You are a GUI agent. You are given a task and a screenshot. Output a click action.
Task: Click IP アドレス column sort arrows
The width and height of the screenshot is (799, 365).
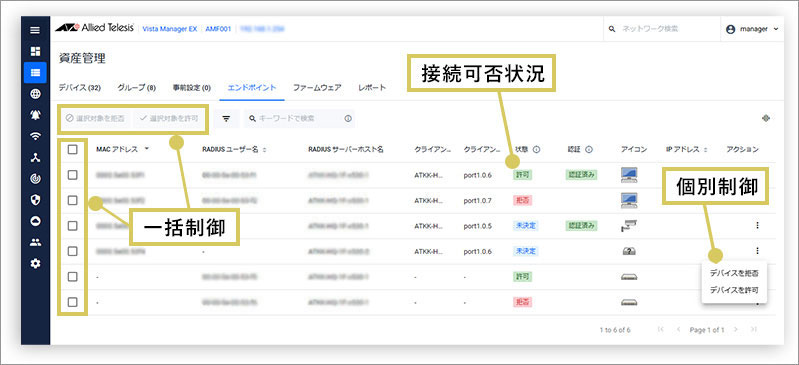[706, 150]
